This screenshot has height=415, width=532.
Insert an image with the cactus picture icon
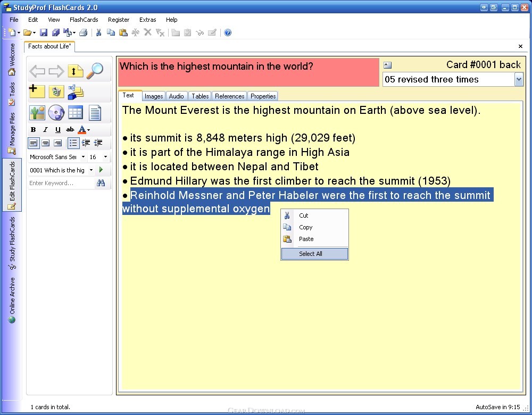(x=37, y=113)
